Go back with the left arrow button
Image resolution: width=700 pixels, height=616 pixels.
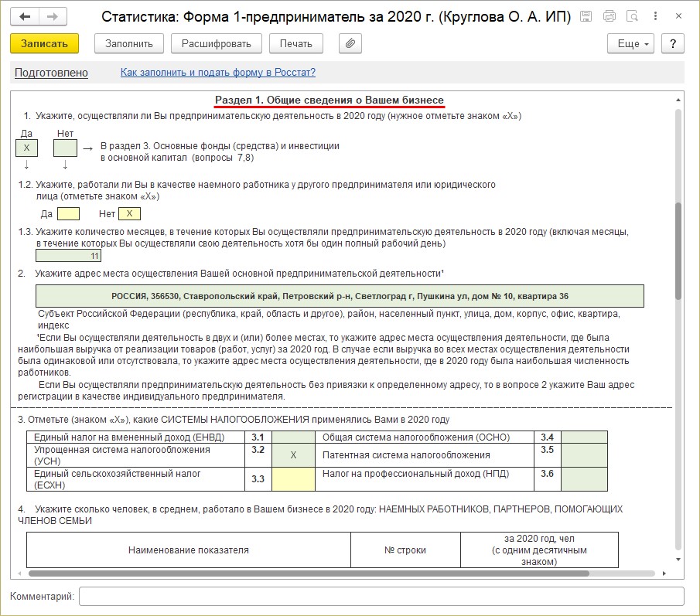[x=25, y=16]
